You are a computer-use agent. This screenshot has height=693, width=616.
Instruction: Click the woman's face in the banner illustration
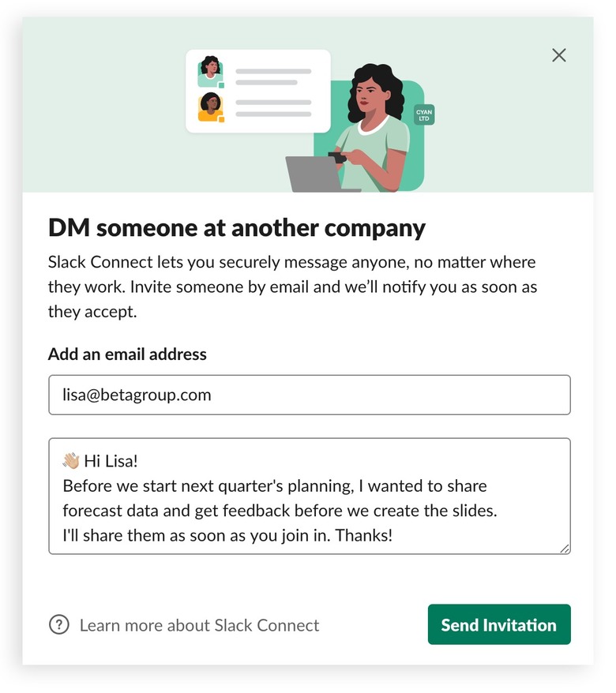tap(370, 96)
